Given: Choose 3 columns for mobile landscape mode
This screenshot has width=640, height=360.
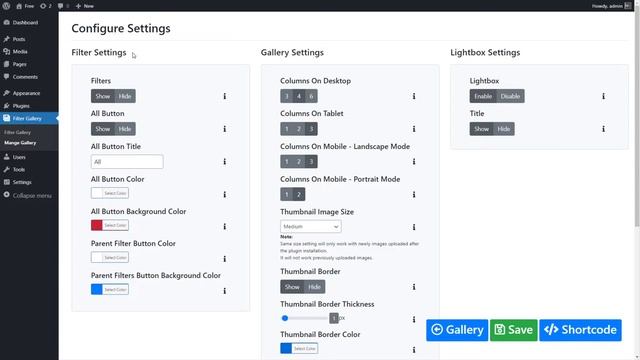Looking at the screenshot, I should click(x=311, y=162).
